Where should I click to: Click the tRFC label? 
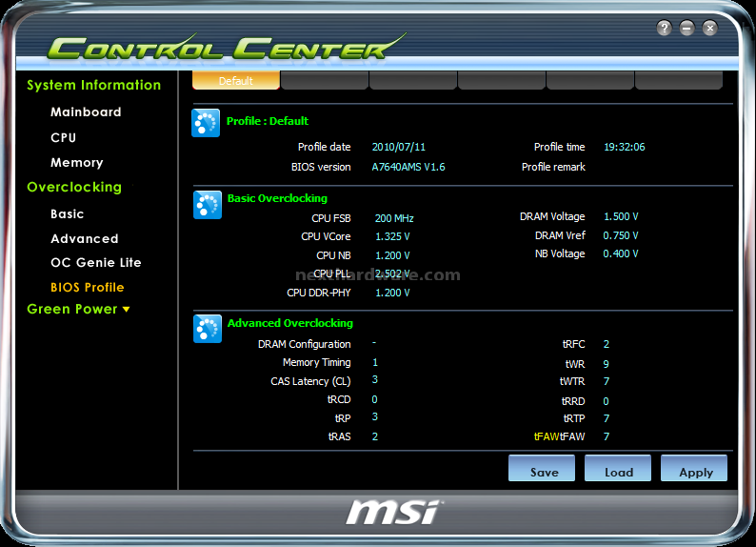point(574,344)
